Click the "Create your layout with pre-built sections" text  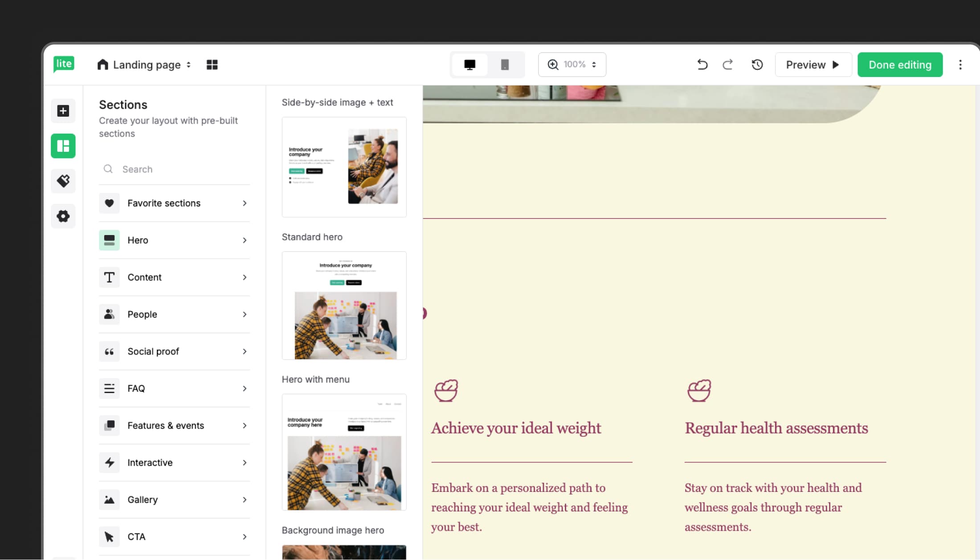pyautogui.click(x=168, y=127)
